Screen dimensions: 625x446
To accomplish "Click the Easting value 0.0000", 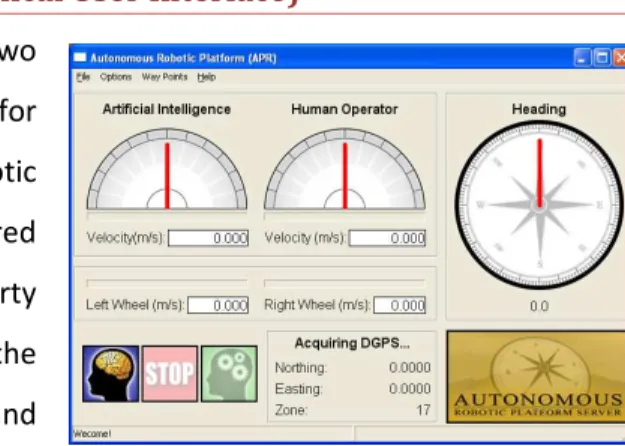I will [410, 389].
